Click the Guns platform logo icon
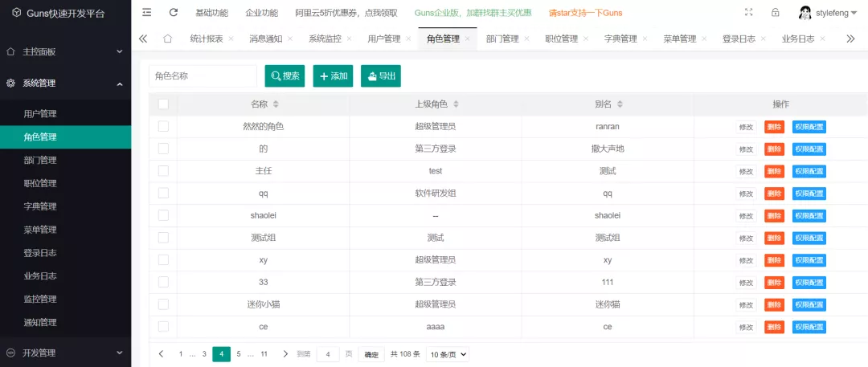 (17, 14)
